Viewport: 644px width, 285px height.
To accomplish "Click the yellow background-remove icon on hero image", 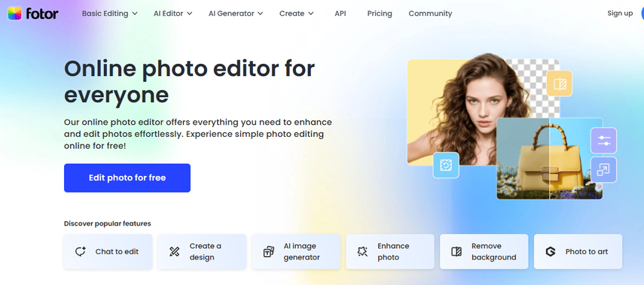I will coord(560,83).
